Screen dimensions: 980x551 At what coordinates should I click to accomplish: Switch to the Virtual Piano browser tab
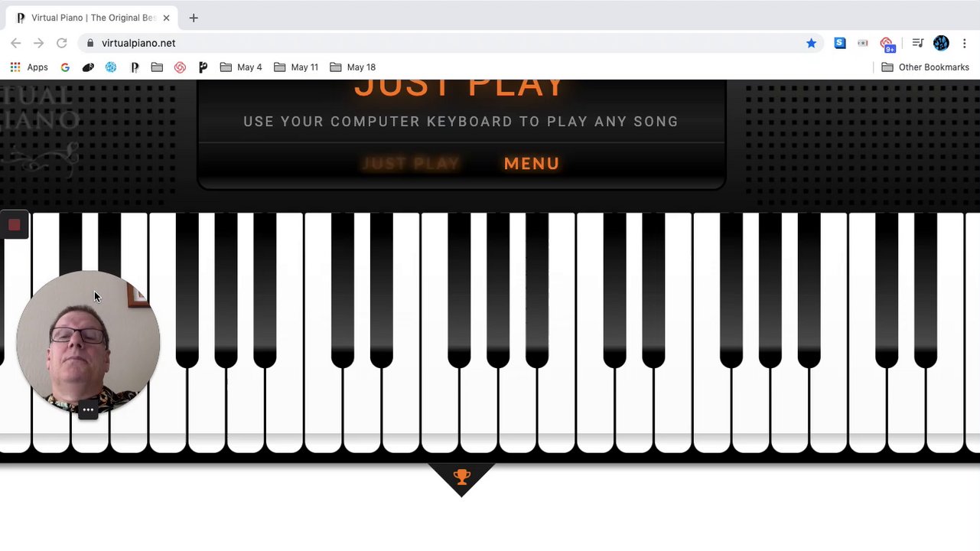93,18
